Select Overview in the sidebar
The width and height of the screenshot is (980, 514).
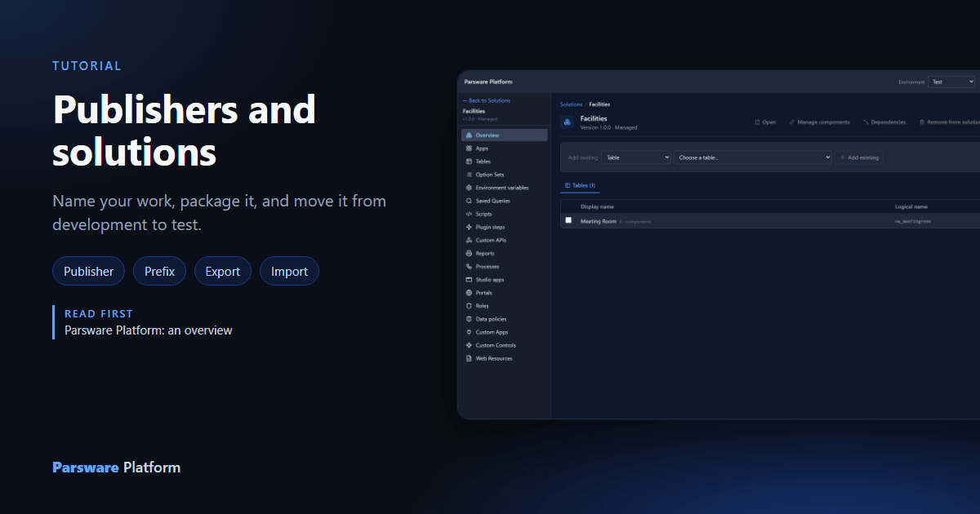tap(504, 135)
